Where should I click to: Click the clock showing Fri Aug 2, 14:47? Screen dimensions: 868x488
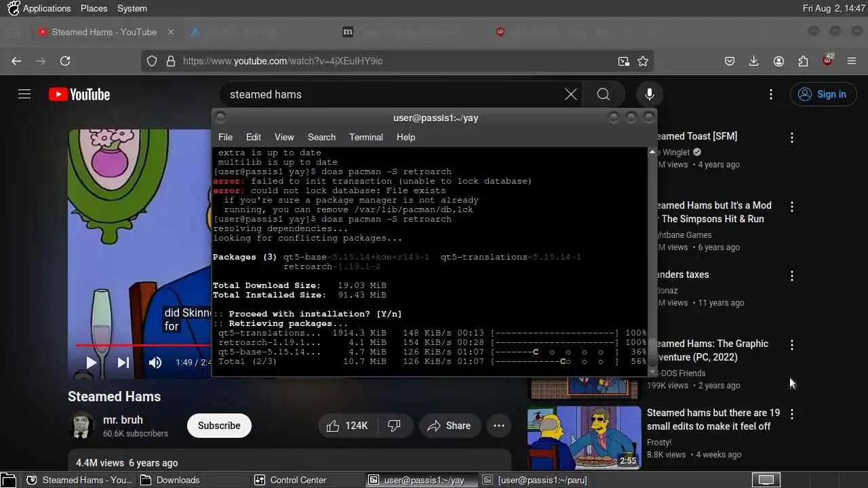click(834, 8)
